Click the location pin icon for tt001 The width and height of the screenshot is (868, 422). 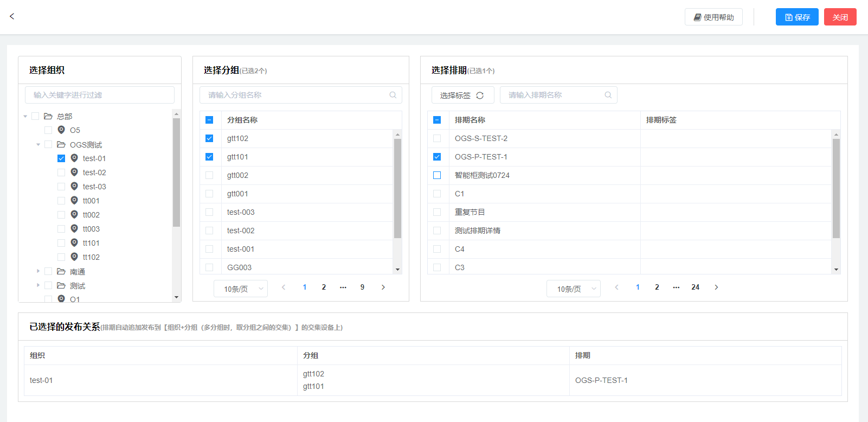(74, 200)
